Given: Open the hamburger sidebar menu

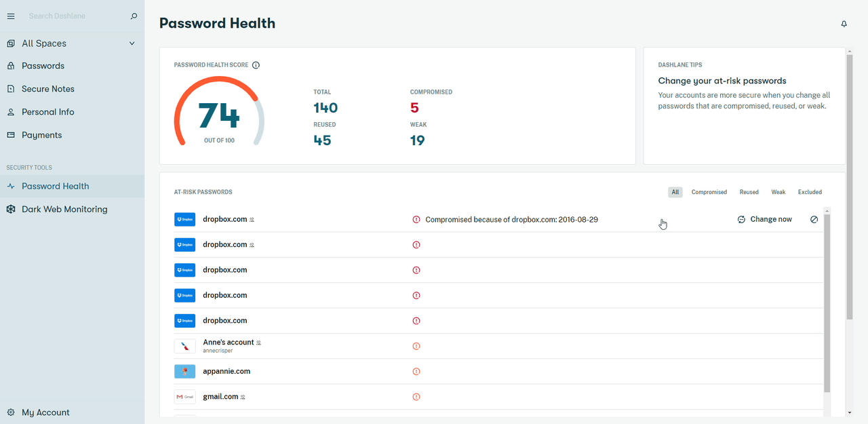Looking at the screenshot, I should (x=11, y=16).
